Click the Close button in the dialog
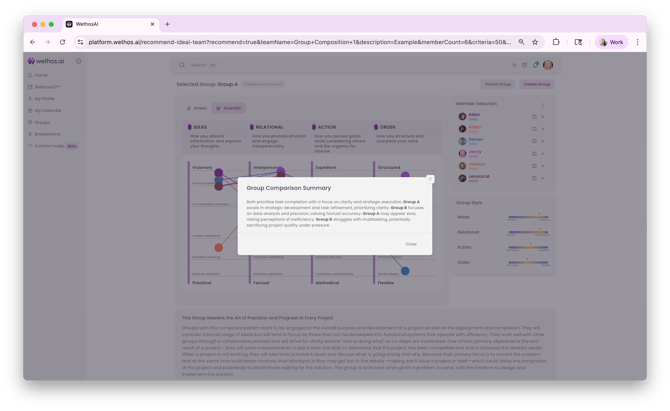The width and height of the screenshot is (670, 411). (x=411, y=244)
